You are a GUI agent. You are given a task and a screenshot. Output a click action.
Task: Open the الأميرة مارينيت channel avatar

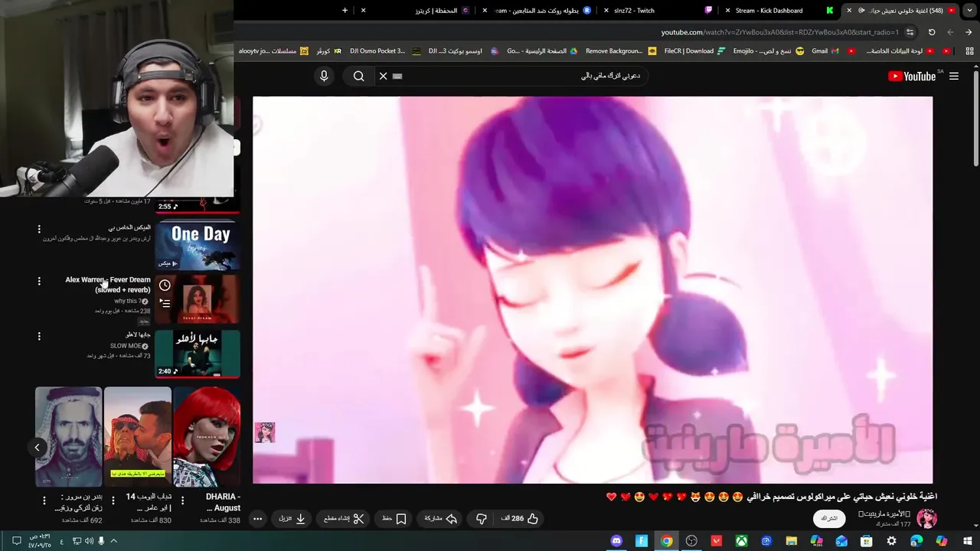(x=926, y=518)
